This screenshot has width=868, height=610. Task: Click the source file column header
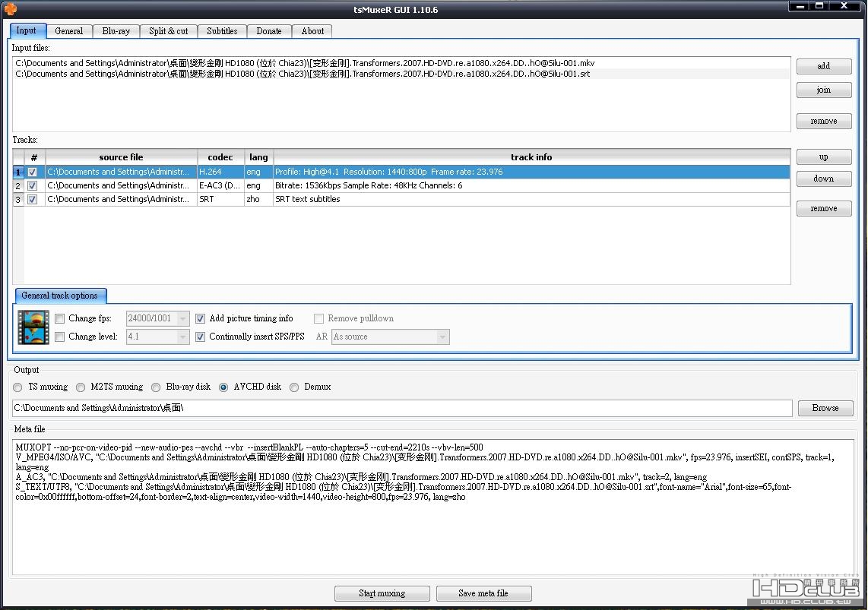pos(122,157)
